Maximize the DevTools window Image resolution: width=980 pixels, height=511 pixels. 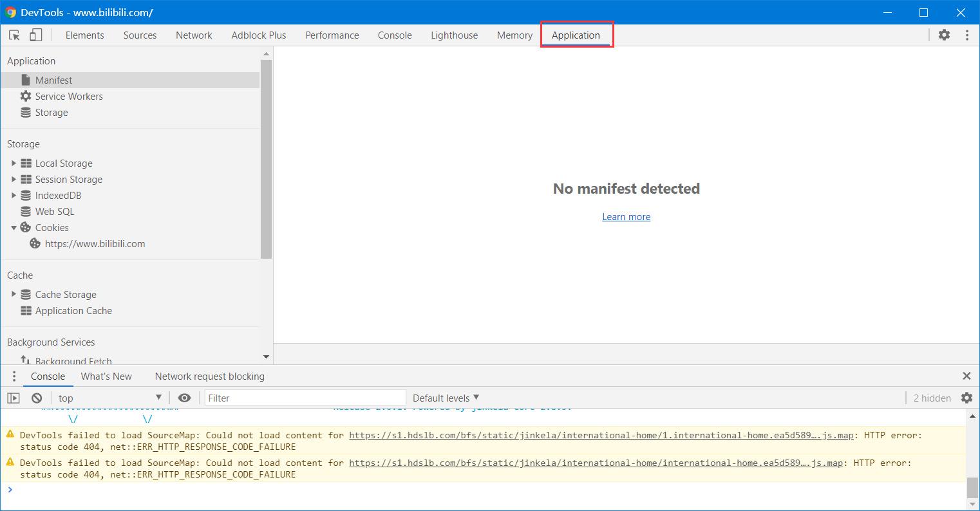(923, 12)
